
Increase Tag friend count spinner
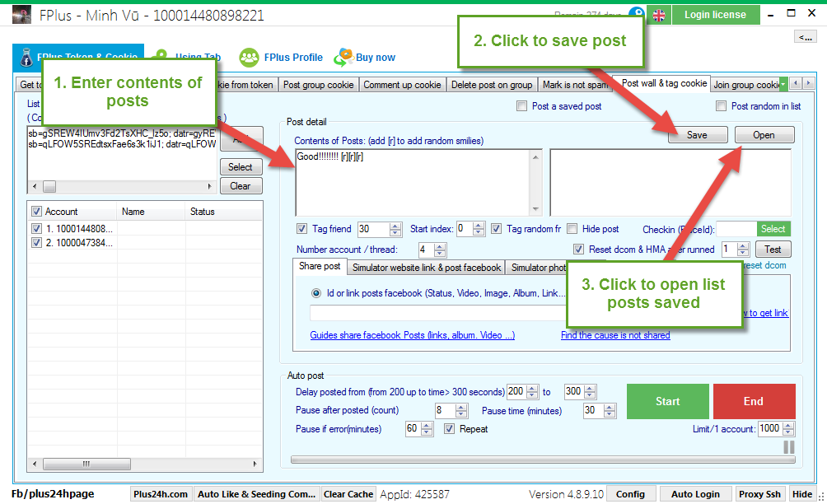coord(395,226)
